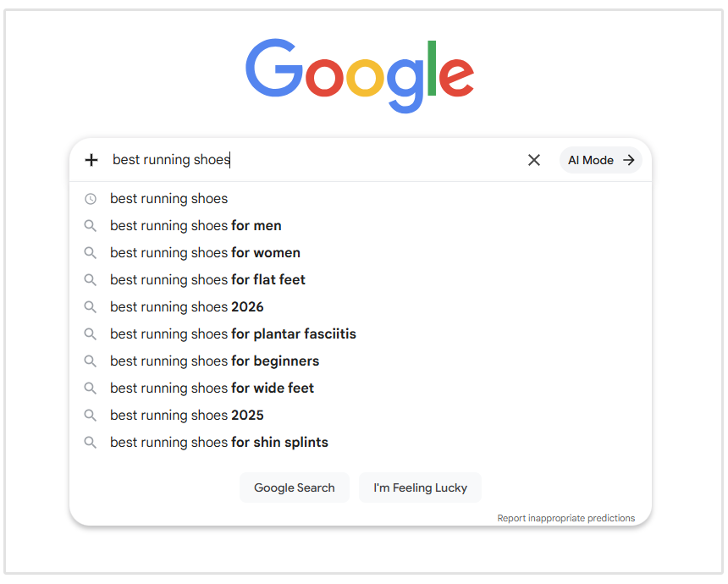
Task: Click the magnifier icon beside "2026" suggestion
Action: coord(91,306)
